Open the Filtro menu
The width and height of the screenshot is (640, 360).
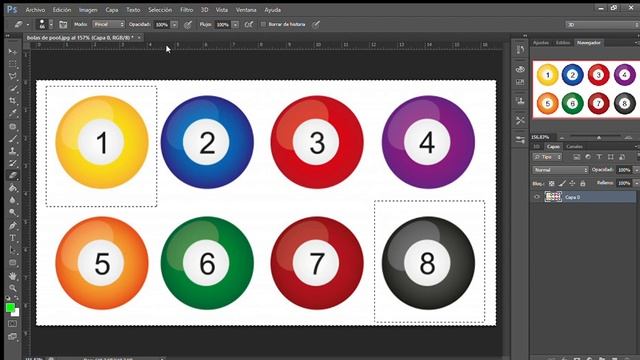187,10
